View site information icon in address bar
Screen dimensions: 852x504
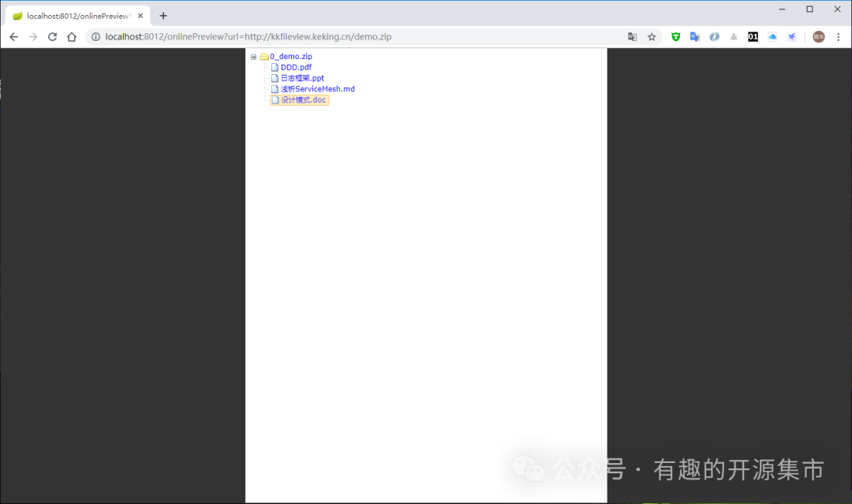coord(95,37)
